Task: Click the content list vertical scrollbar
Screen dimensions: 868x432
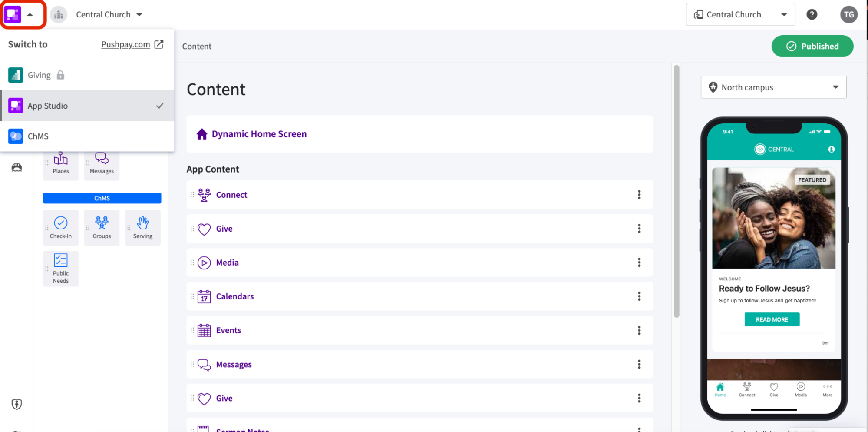Action: point(676,191)
